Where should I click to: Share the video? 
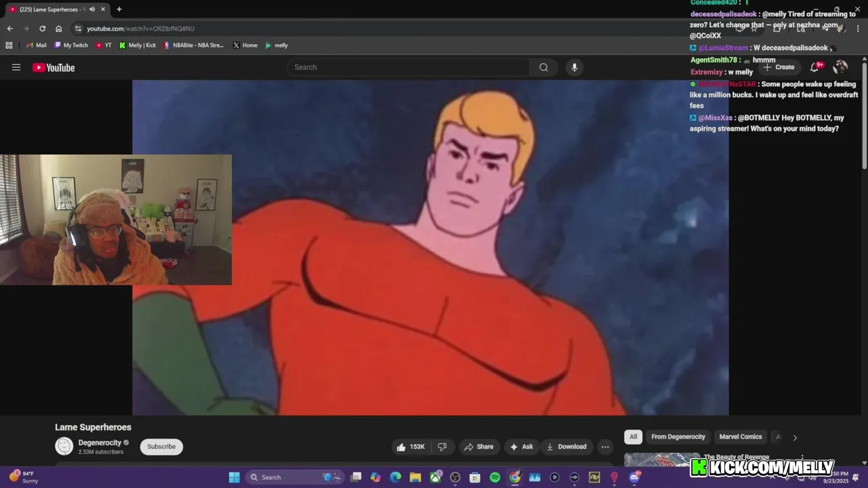point(479,447)
